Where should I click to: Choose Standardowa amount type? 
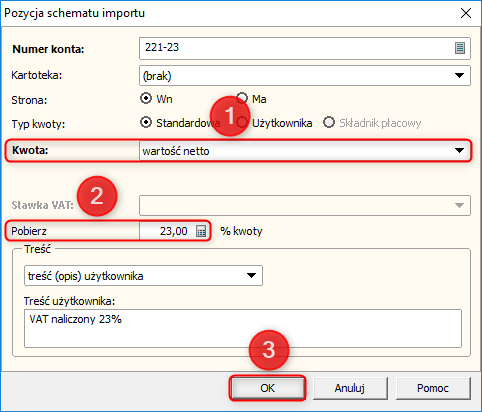[x=146, y=123]
